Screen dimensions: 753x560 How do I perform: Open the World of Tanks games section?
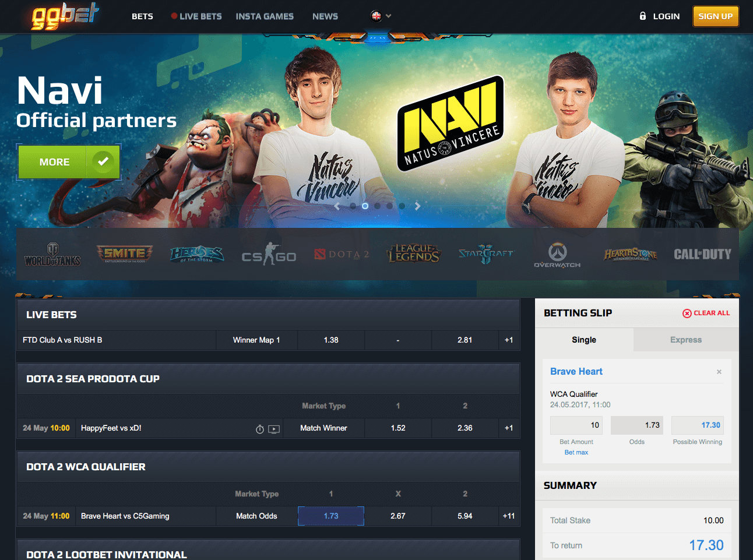[52, 255]
